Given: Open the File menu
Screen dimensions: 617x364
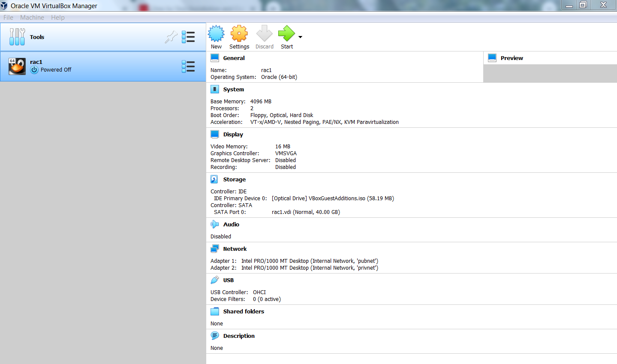Looking at the screenshot, I should click(x=8, y=18).
